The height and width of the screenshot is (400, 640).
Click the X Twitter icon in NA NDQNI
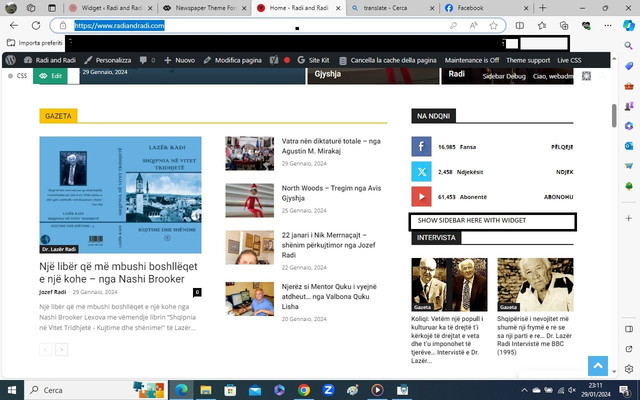pos(421,171)
